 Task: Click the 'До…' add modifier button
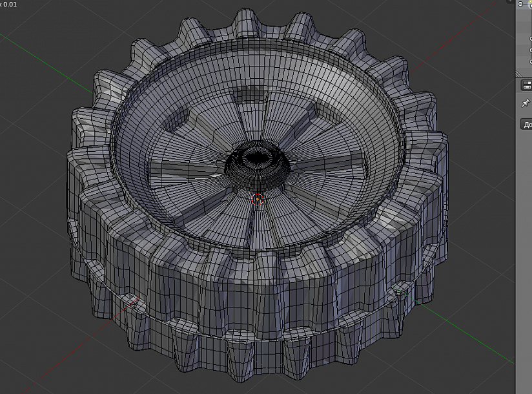pyautogui.click(x=527, y=125)
